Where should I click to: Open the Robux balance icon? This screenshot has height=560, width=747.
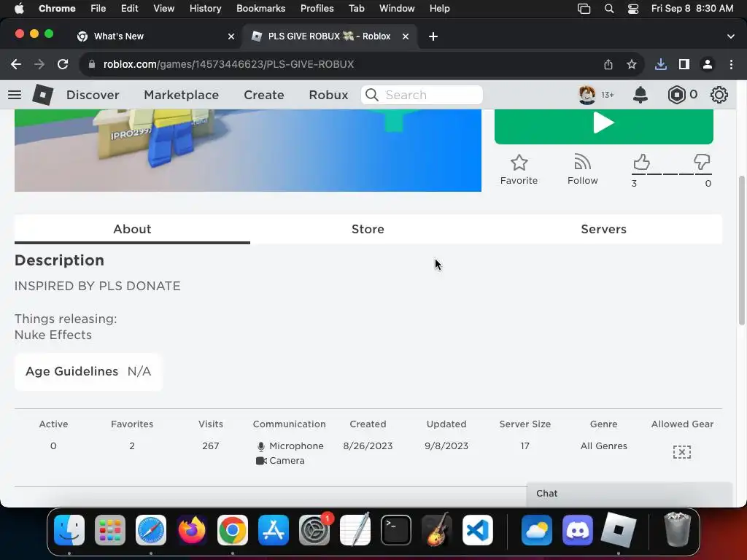(676, 95)
